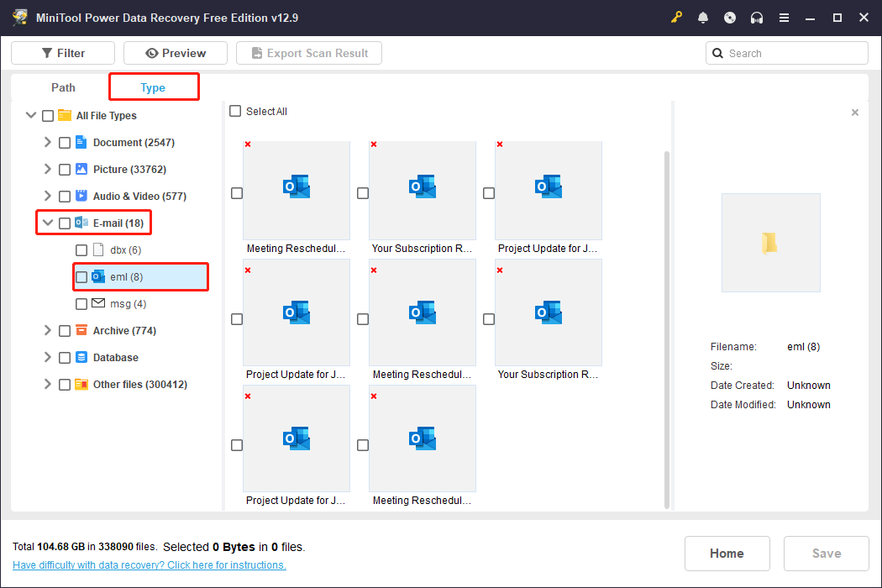Click the All File Types folder icon
This screenshot has height=588, width=882.
[x=65, y=115]
